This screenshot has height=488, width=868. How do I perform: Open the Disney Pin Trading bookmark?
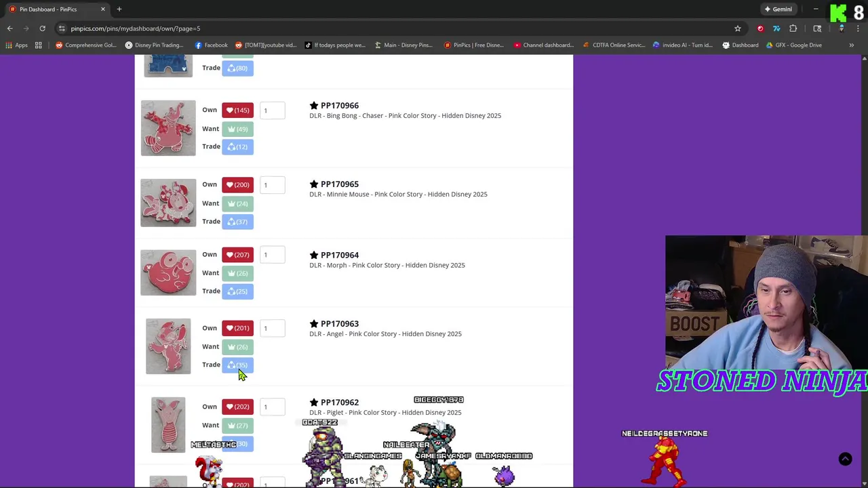pyautogui.click(x=153, y=45)
